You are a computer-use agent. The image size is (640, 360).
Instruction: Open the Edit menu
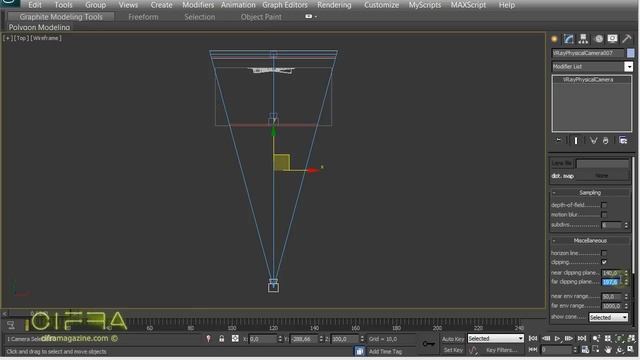35,5
